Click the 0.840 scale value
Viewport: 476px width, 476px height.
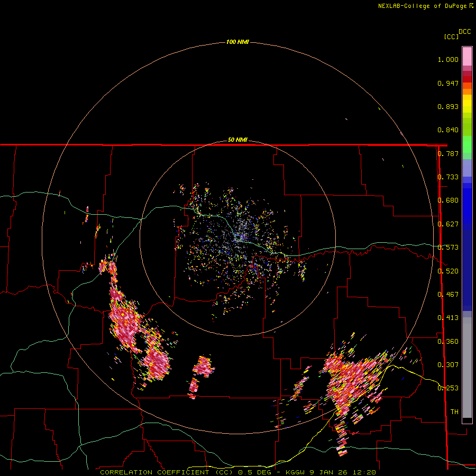pos(448,130)
